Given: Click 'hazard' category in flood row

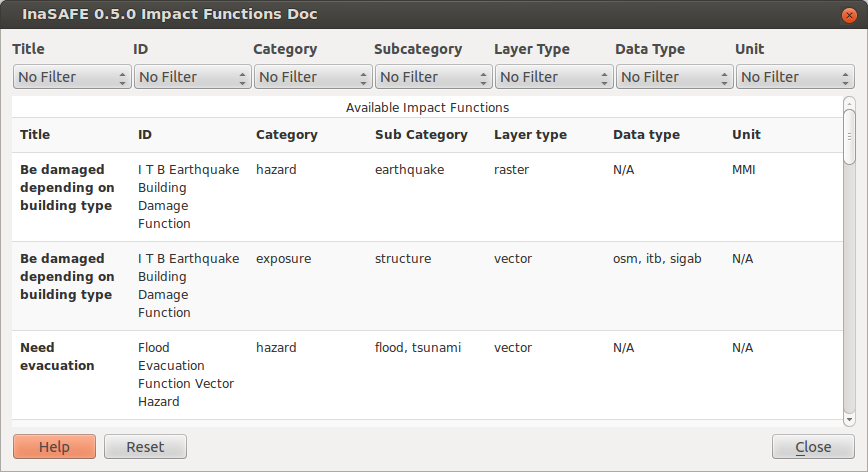Looking at the screenshot, I should (276, 347).
